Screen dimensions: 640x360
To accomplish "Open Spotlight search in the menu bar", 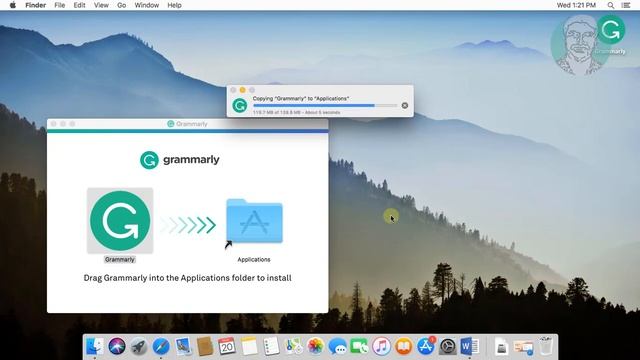I will pos(611,5).
